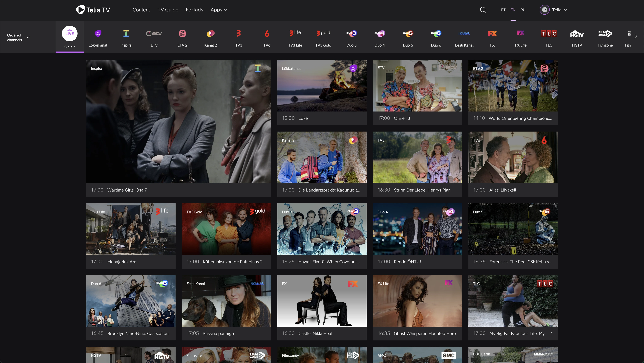Choose Eesti Kanal in channel strip
This screenshot has height=363, width=644.
(464, 37)
